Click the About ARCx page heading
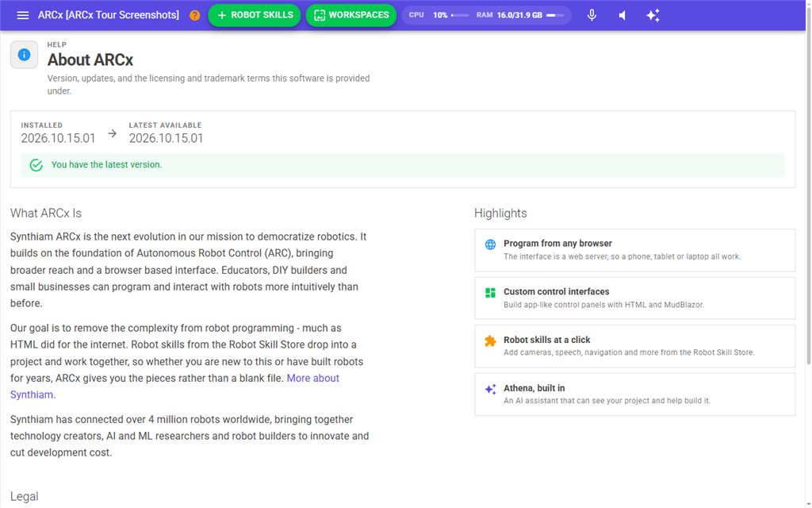 click(90, 60)
